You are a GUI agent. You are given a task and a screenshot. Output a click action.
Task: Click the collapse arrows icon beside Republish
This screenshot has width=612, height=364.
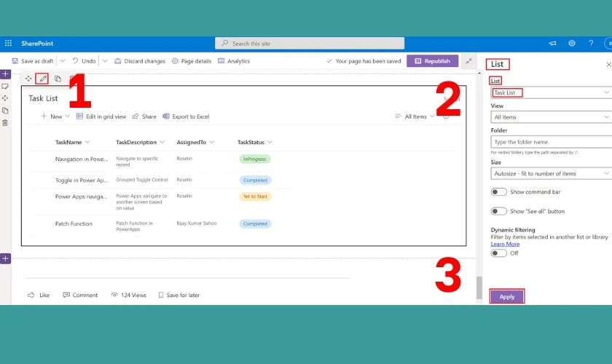(x=468, y=61)
